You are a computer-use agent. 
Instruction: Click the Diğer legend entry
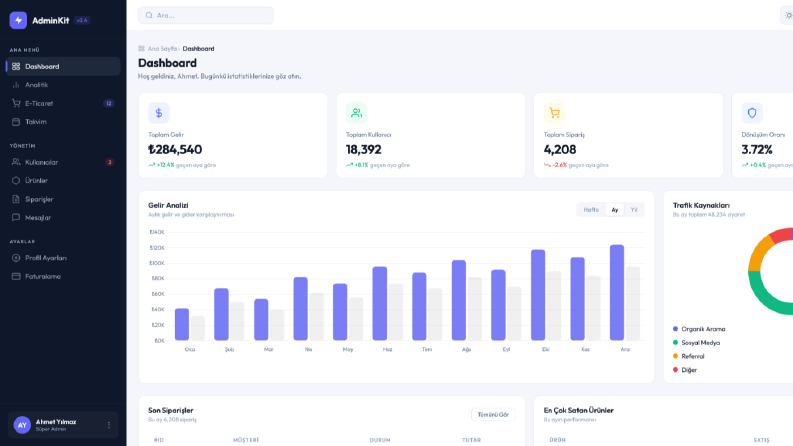[x=685, y=370]
